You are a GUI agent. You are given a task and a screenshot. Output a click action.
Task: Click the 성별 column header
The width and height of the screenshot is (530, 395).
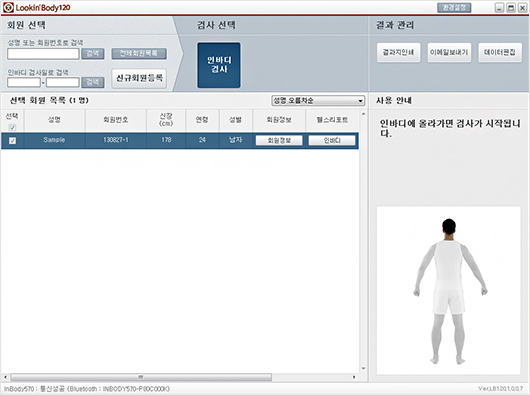click(236, 120)
